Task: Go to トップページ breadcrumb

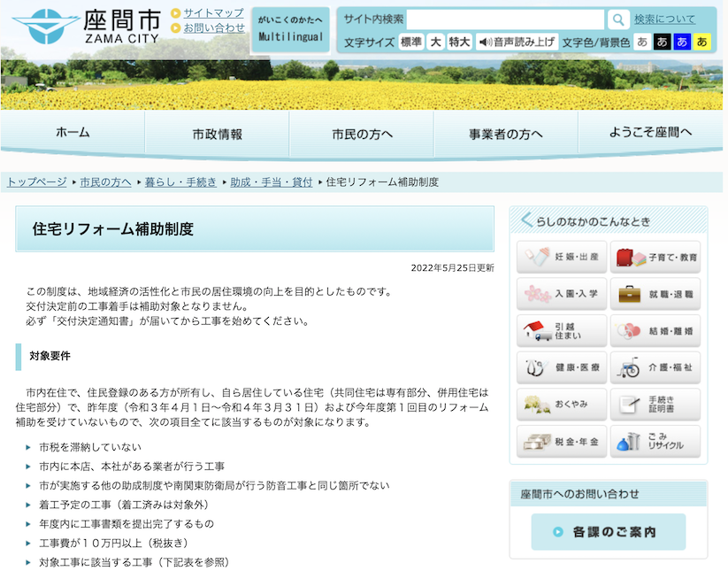Action: tap(36, 182)
